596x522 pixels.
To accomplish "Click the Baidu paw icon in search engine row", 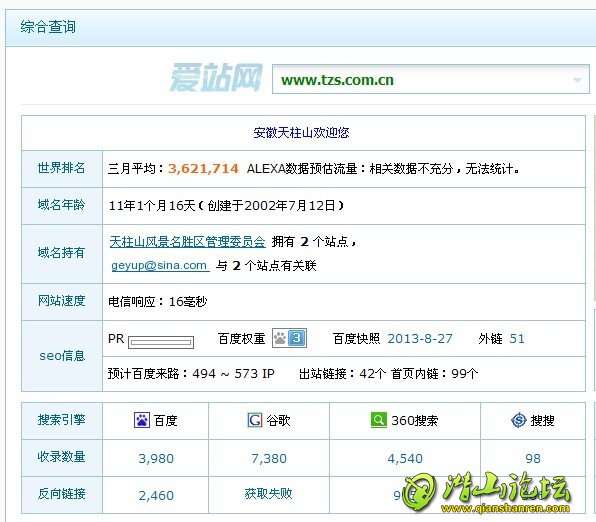I will (142, 420).
